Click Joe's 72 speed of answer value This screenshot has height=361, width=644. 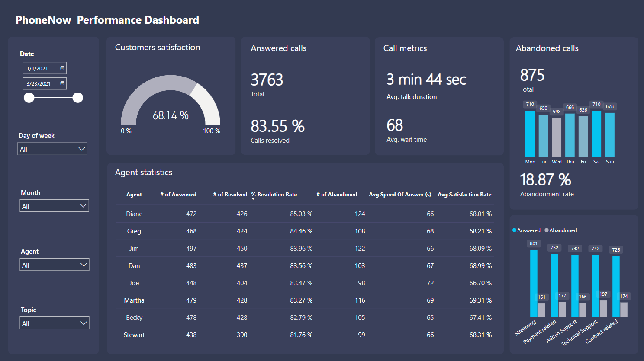(430, 283)
